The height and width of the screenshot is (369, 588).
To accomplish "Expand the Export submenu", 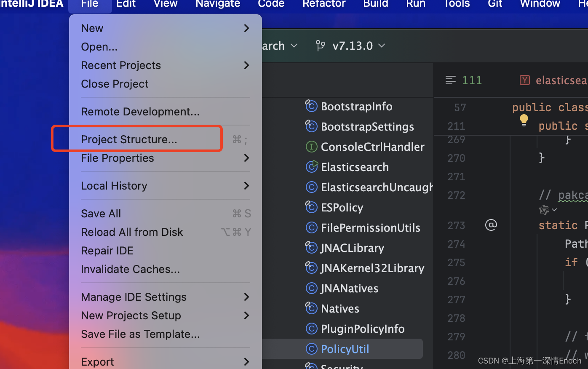I will 246,361.
